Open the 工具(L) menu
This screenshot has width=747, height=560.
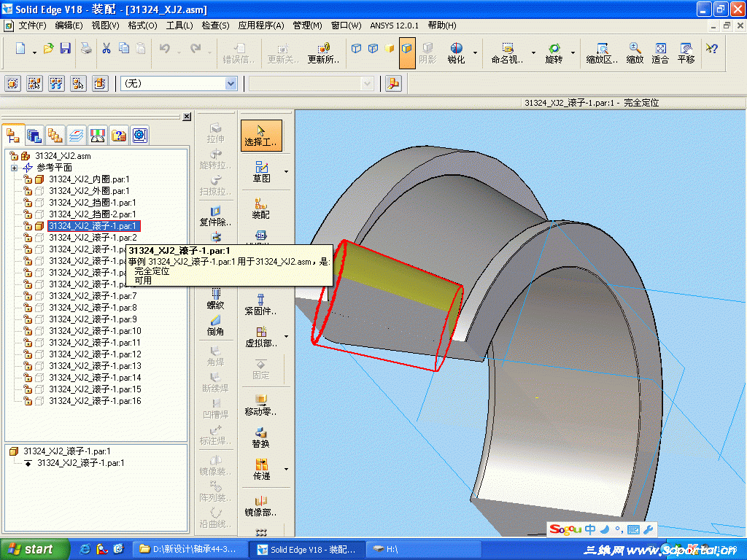click(x=179, y=26)
